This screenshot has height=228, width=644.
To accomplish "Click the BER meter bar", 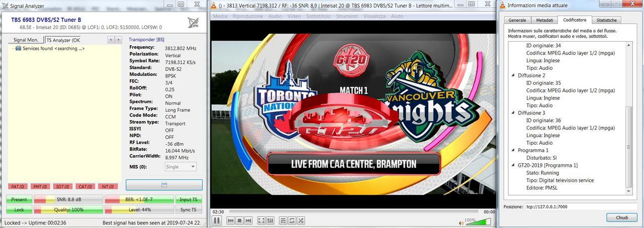I will click(139, 199).
